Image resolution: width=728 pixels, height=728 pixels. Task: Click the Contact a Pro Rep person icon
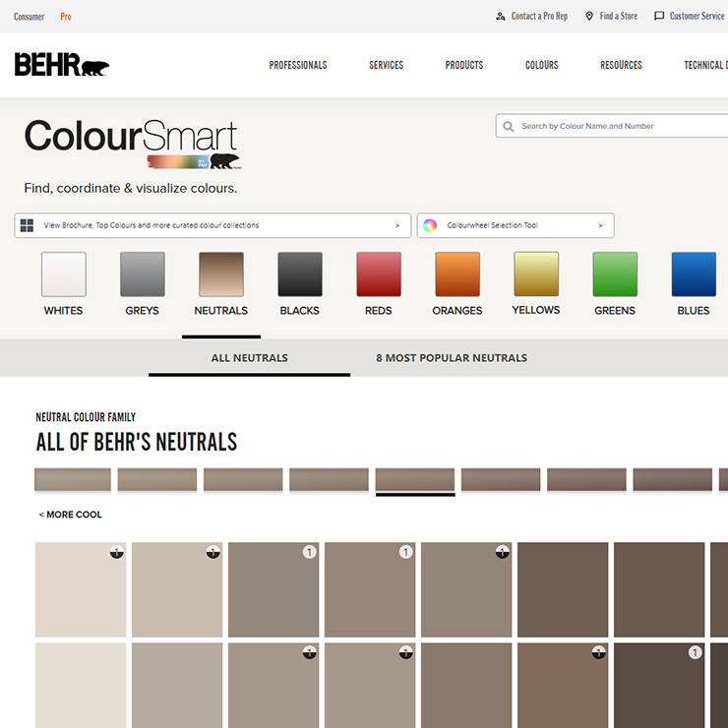pyautogui.click(x=500, y=17)
